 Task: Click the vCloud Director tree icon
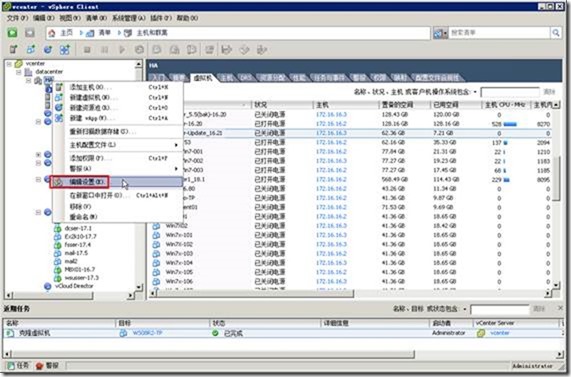48,286
